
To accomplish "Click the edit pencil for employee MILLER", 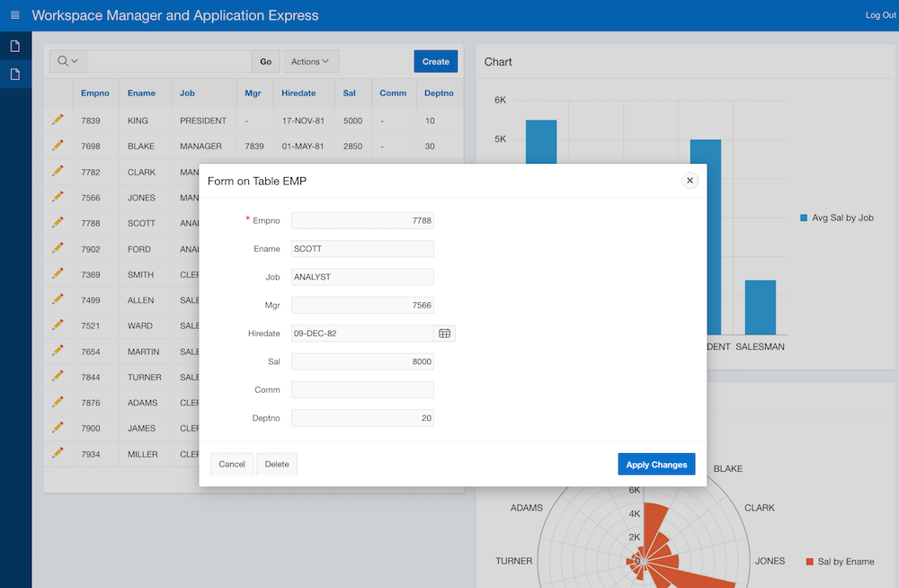I will [57, 454].
